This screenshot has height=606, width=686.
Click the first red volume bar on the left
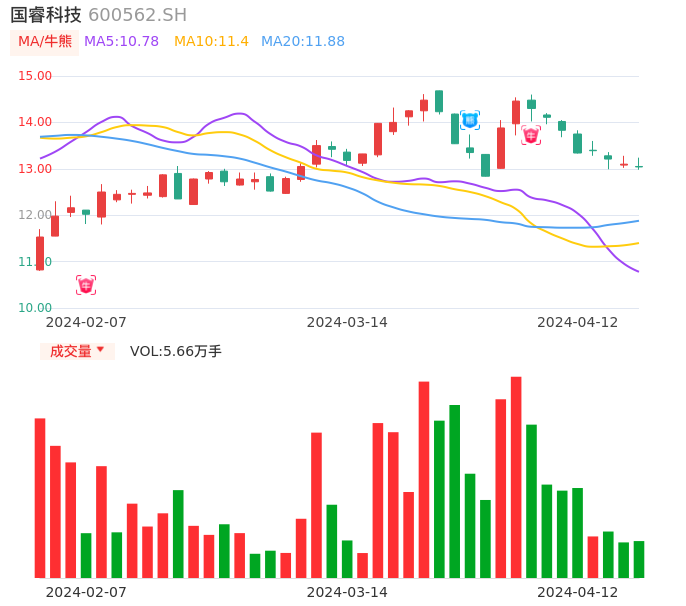(40, 498)
